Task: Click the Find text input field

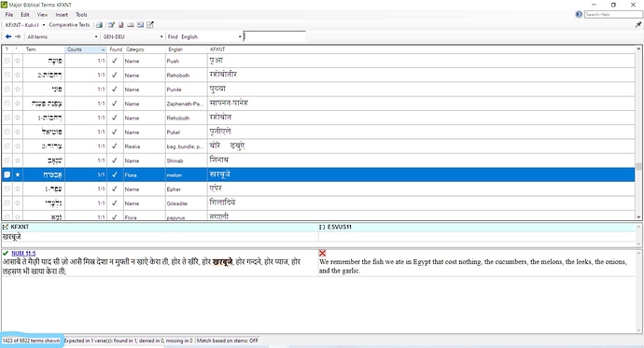Action: [274, 36]
